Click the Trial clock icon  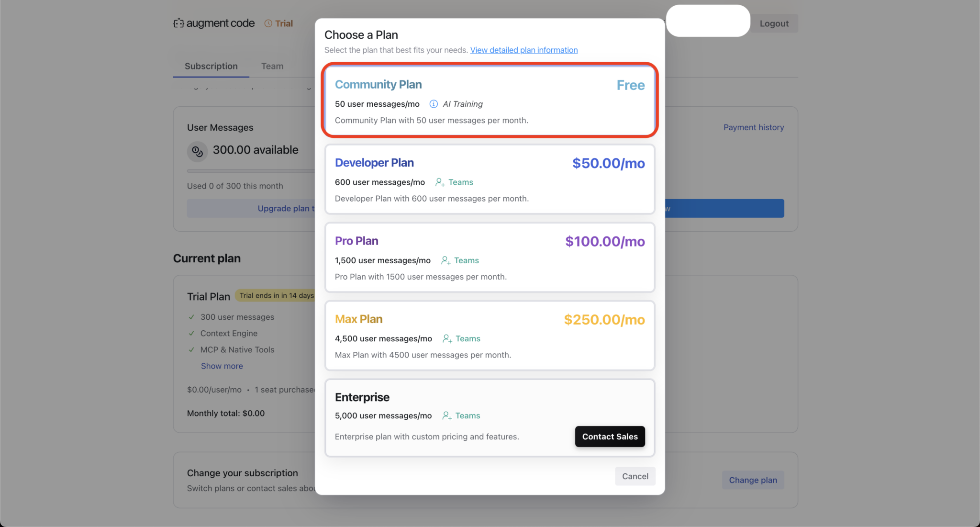coord(267,23)
